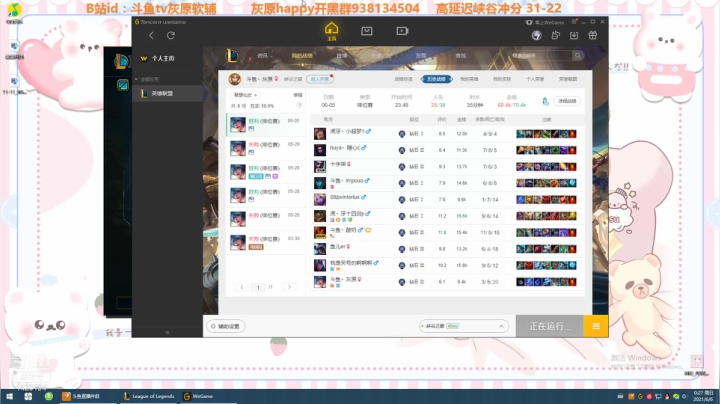Click the search box in the banner

(x=541, y=56)
